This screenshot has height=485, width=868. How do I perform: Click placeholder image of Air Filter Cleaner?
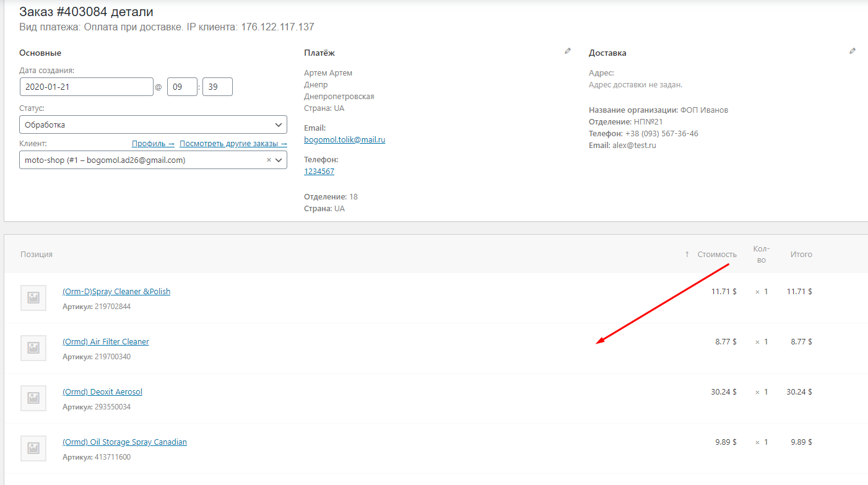33,348
